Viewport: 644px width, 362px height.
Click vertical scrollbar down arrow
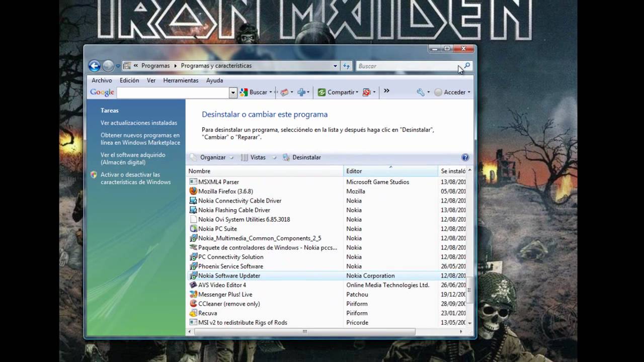pos(470,323)
